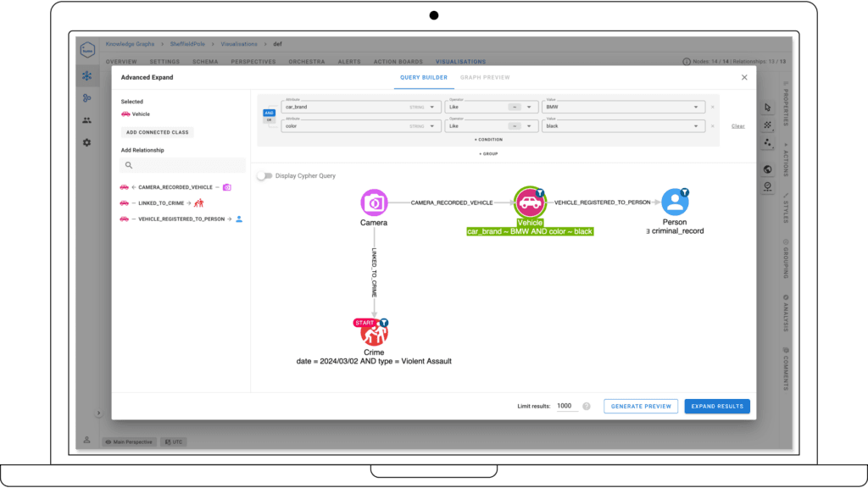Select the pink Camera node icon
Screen dimensions: 868x488
coord(373,202)
